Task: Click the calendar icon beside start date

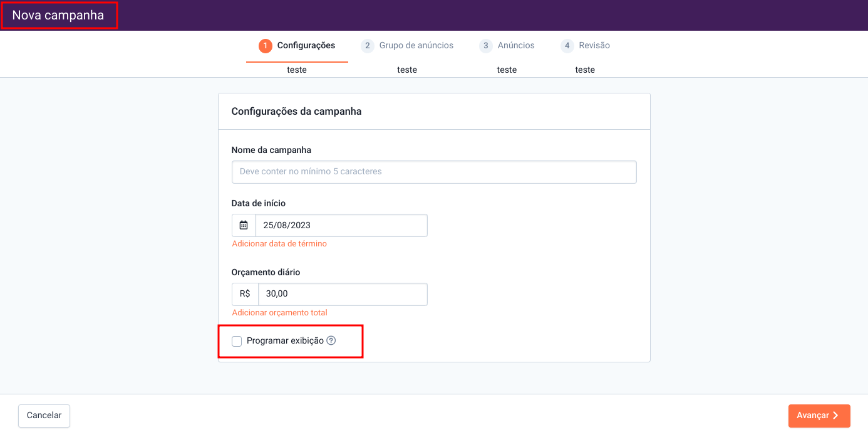Action: click(244, 225)
